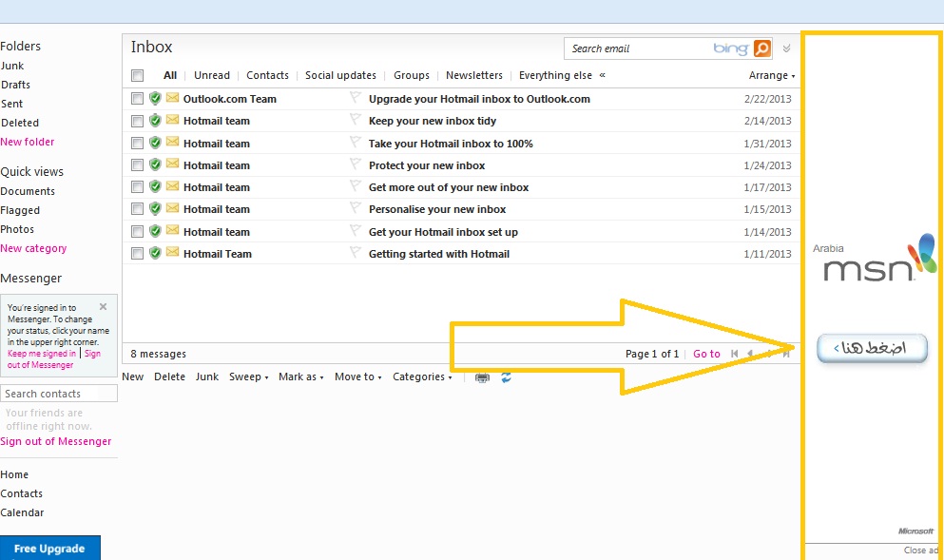Viewport: 944px width, 560px height.
Task: Click the New folder link
Action: pyautogui.click(x=27, y=142)
